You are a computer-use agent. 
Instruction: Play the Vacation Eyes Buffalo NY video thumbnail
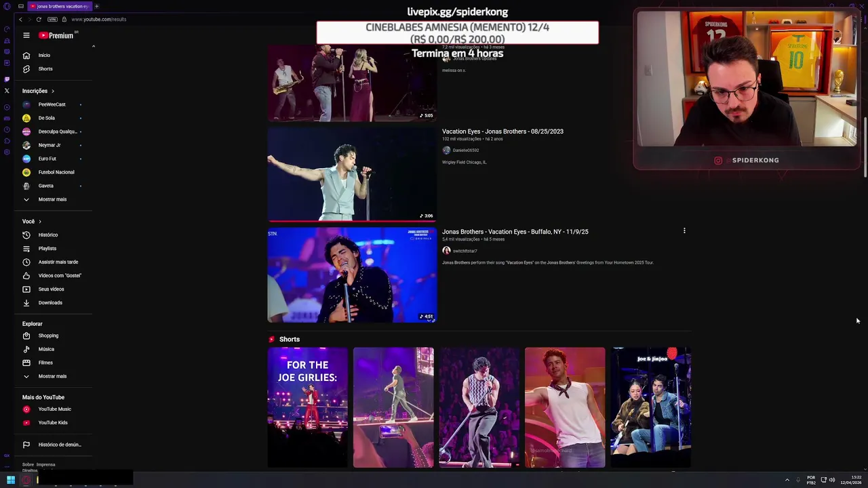coord(352,274)
